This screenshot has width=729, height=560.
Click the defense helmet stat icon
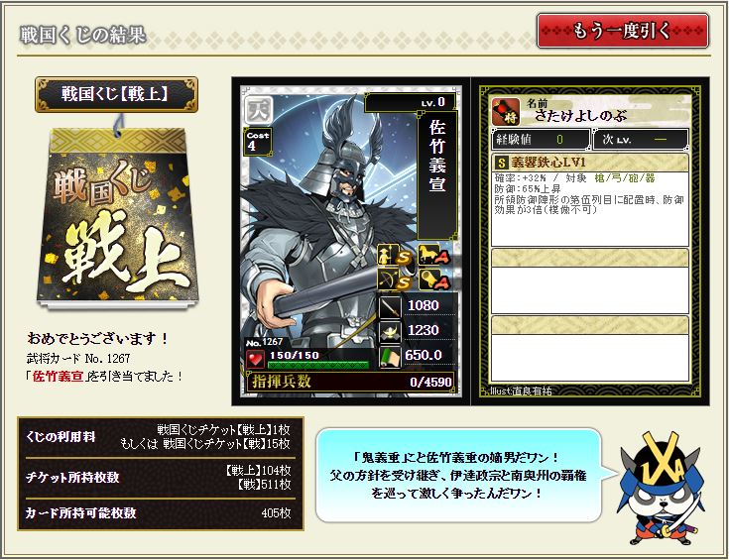pos(389,332)
